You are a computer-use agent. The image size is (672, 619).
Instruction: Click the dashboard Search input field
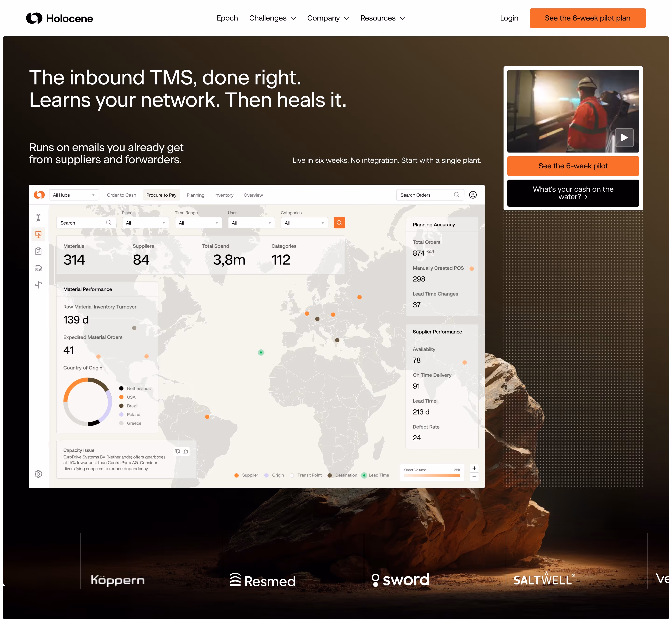[86, 223]
